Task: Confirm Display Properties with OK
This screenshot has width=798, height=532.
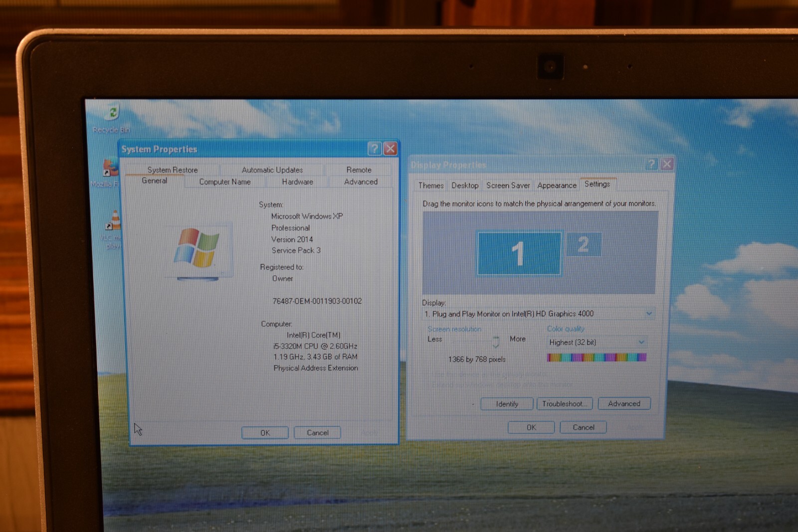Action: (531, 427)
